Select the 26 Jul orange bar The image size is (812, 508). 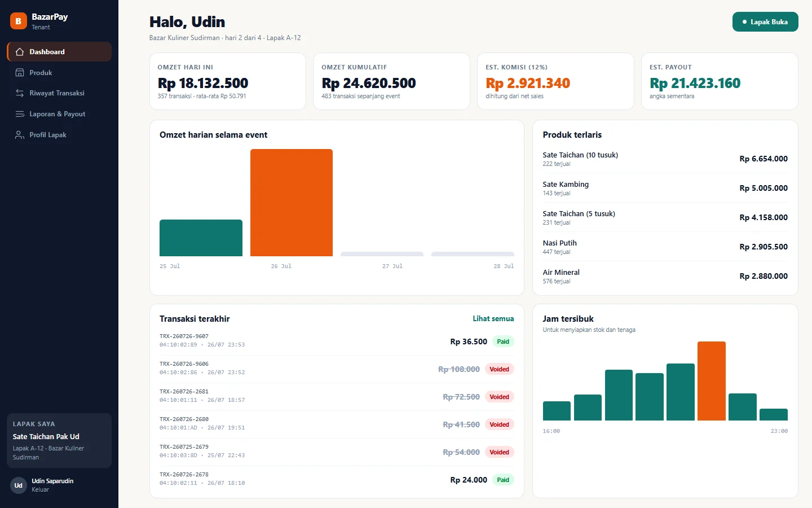pos(292,203)
